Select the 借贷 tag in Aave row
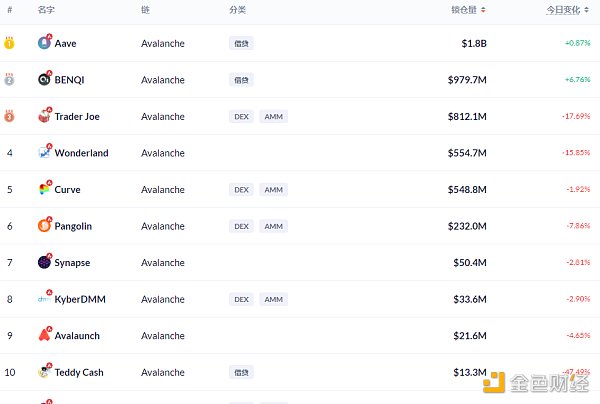600x404 pixels. coord(241,43)
